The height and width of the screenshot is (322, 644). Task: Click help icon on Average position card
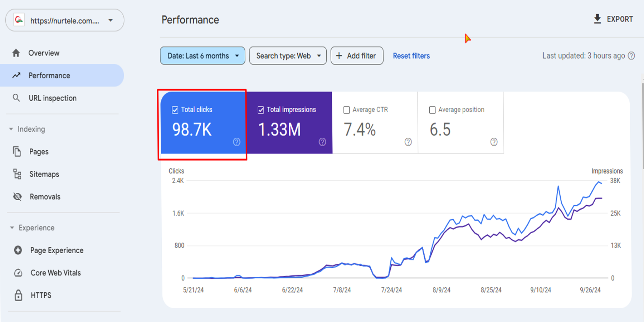(x=494, y=142)
